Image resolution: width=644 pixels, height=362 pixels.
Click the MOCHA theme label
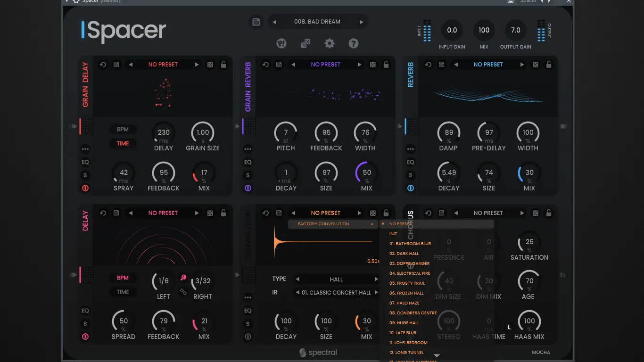[541, 352]
